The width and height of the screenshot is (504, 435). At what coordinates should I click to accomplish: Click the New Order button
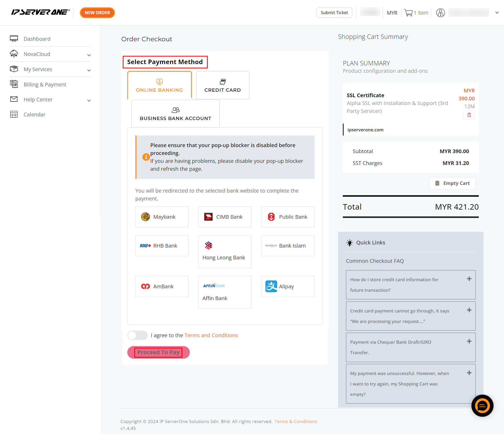[x=97, y=13]
